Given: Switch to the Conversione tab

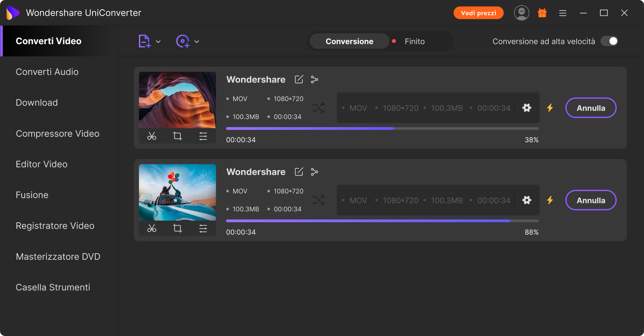Looking at the screenshot, I should [x=349, y=41].
